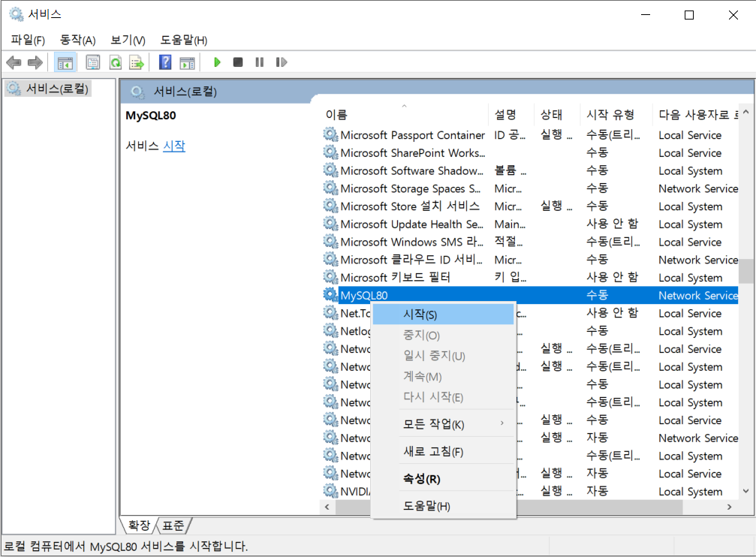This screenshot has height=557, width=756.
Task: Open the properties sheet toolbar icon
Action: point(92,62)
